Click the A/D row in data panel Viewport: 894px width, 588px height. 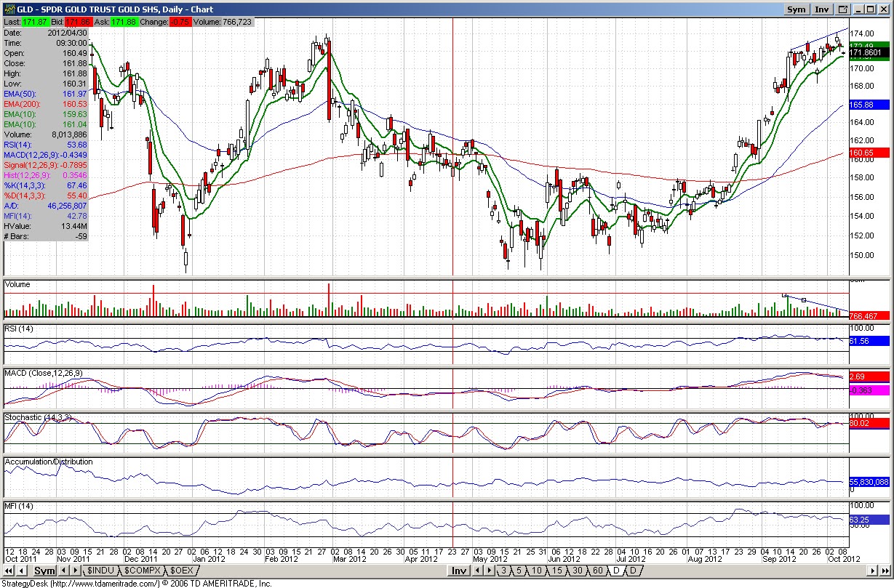coord(46,206)
